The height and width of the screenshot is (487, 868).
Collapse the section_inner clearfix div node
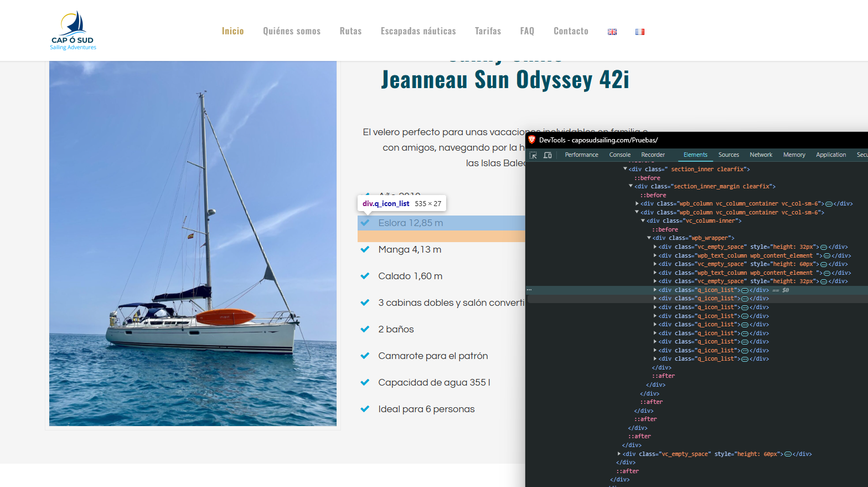[x=625, y=169]
